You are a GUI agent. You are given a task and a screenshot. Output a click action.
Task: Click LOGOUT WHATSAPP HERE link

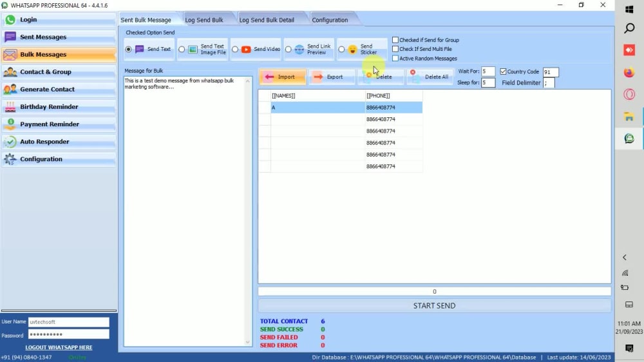click(59, 348)
